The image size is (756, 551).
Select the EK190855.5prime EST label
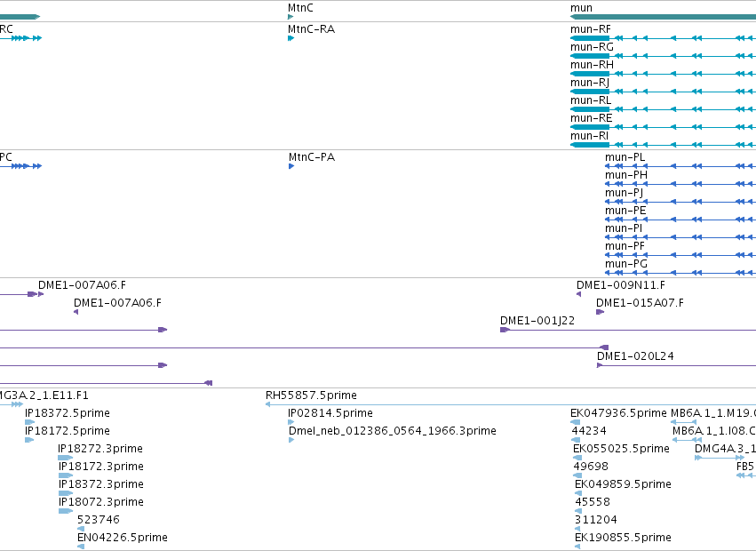pos(623,538)
